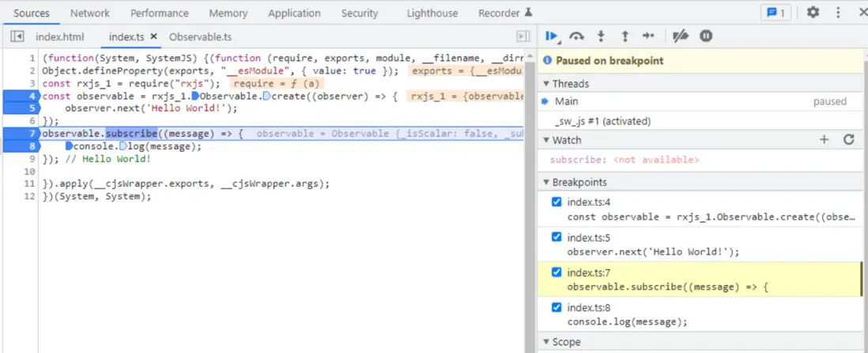Jump to breakpoint code observer.next('Hello World!');
The width and height of the screenshot is (868, 353).
coord(653,252)
